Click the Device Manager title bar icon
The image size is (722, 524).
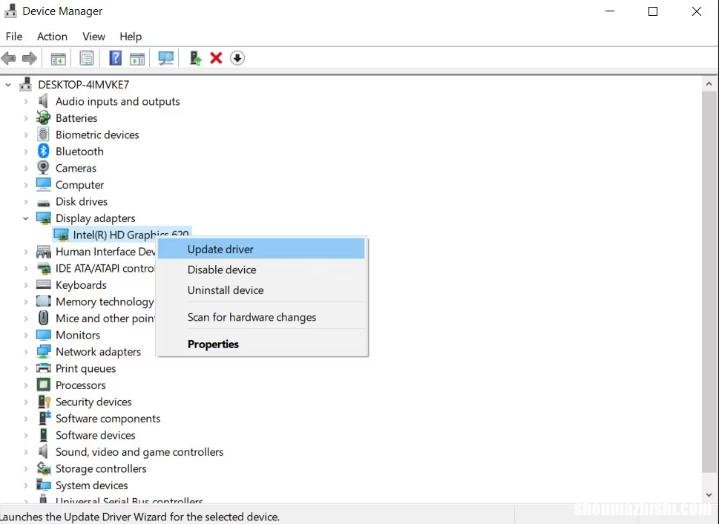click(10, 11)
